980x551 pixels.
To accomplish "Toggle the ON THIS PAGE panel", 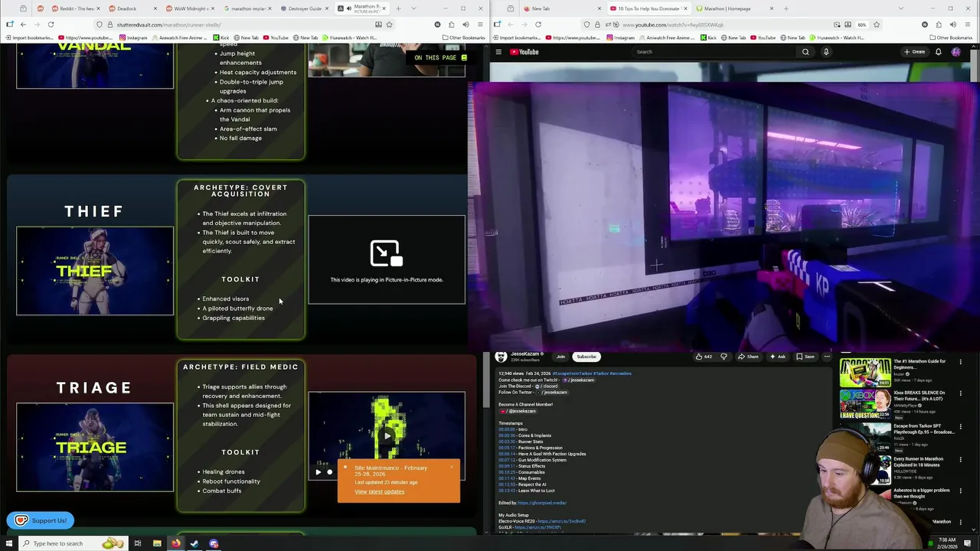I will [440, 57].
